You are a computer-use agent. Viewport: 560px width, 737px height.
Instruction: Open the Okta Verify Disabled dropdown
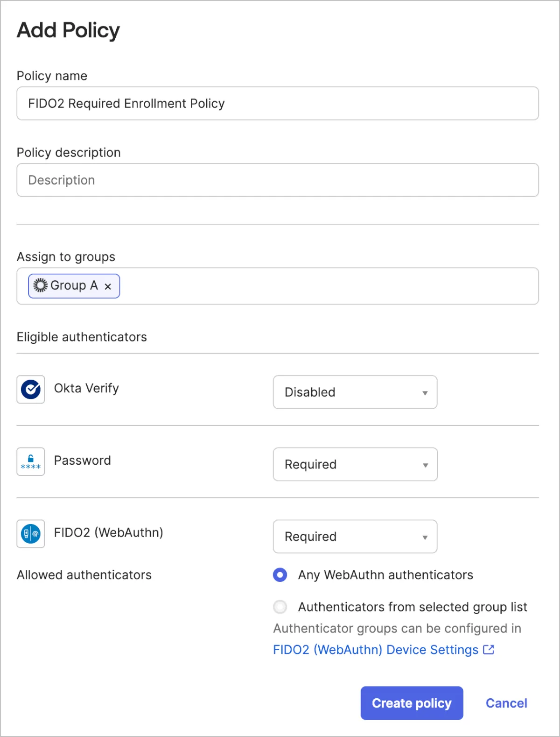[355, 392]
